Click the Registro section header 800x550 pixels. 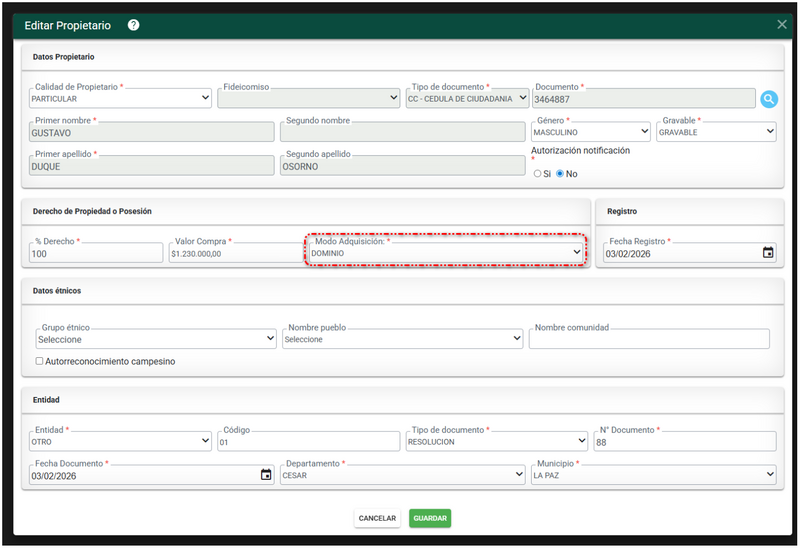click(621, 211)
